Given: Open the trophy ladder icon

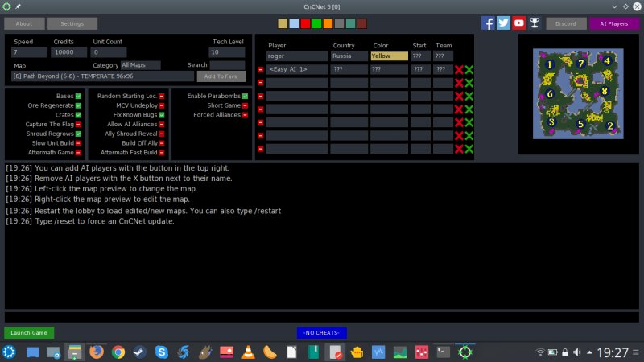Looking at the screenshot, I should point(535,23).
